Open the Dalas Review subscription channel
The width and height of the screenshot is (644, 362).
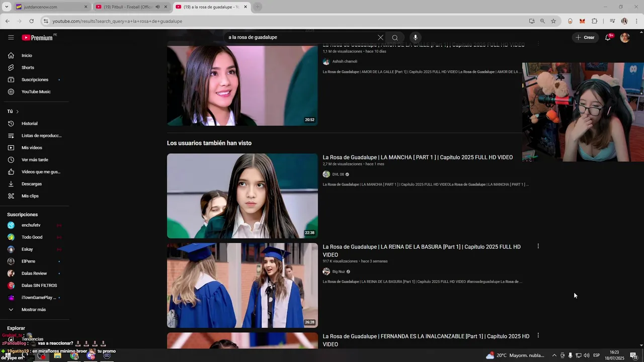[x=35, y=273]
